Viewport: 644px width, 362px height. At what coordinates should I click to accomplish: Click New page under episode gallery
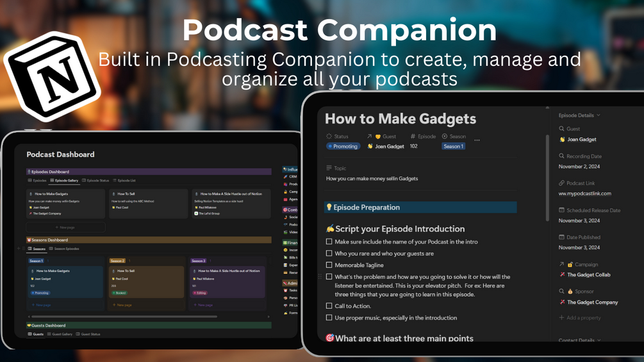click(66, 227)
